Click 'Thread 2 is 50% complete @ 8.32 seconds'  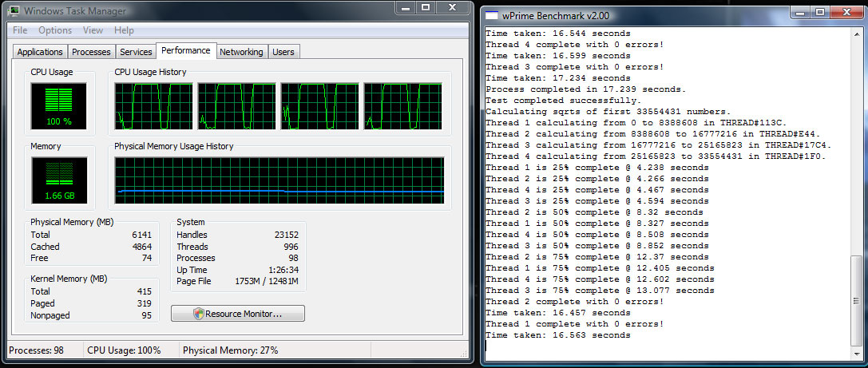(x=594, y=212)
